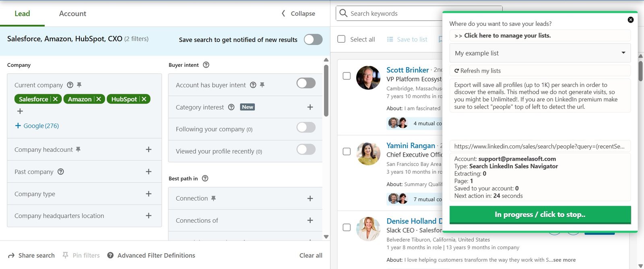The height and width of the screenshot is (269, 644).
Task: Click mutual connections avatars under Scott Brinker
Action: [x=398, y=123]
